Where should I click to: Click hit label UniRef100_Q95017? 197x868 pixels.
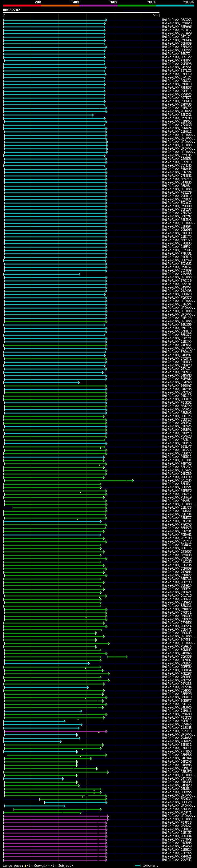coord(177,410)
